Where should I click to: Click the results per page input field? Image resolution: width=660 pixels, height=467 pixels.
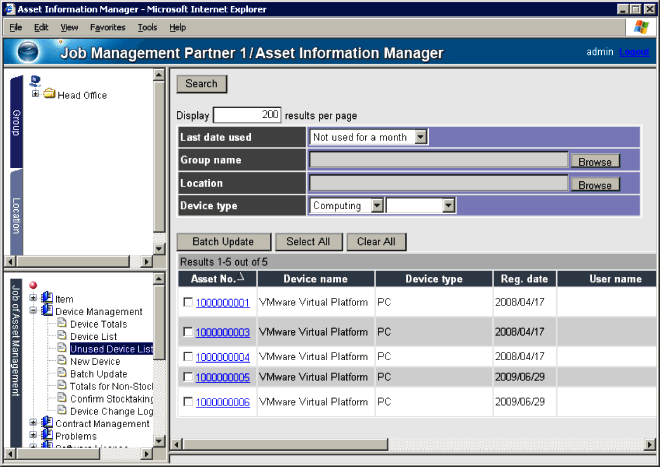(x=247, y=115)
